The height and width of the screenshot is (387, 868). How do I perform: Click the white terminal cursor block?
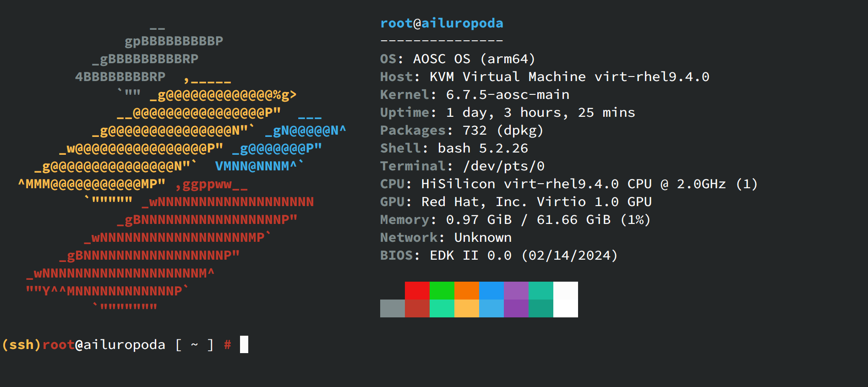[x=244, y=344]
